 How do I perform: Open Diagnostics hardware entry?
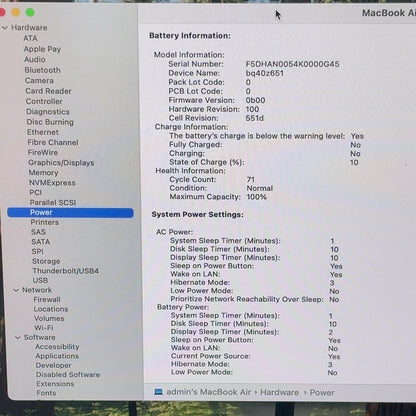(48, 111)
